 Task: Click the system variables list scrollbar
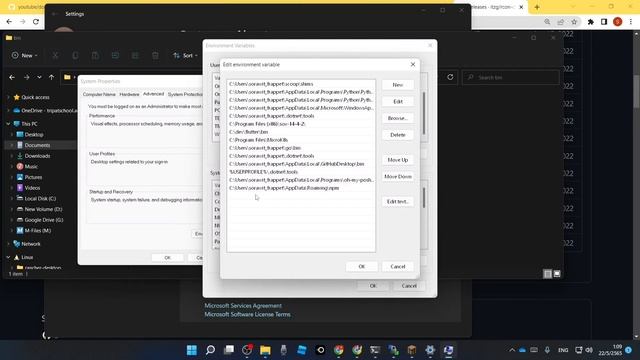pos(424,198)
